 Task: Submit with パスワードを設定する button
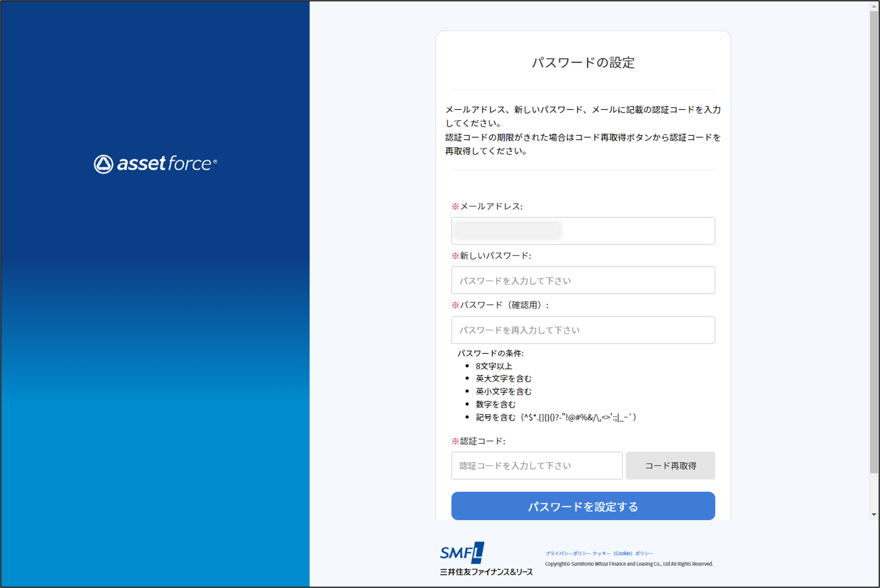583,506
